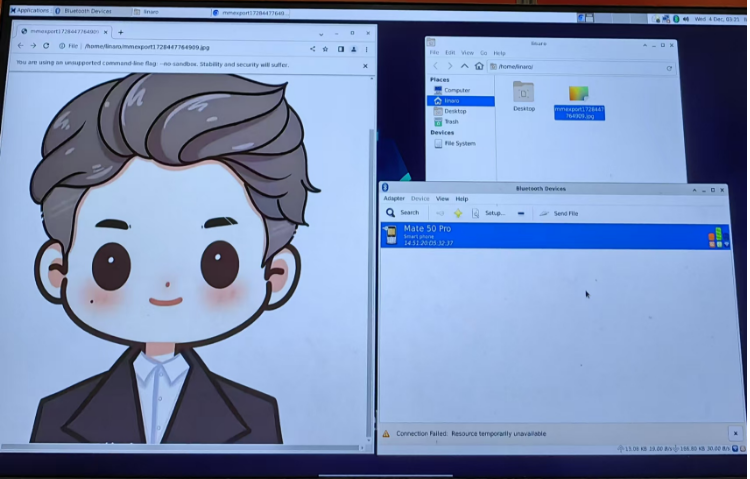Click the yellow star Trust icon
Viewport: 750px width, 479px height.
(x=458, y=213)
